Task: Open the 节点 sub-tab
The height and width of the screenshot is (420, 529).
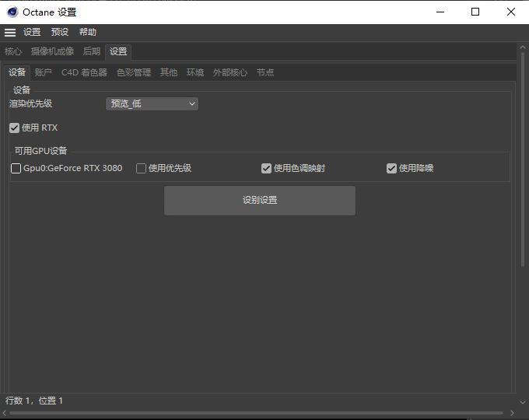Action: point(265,72)
